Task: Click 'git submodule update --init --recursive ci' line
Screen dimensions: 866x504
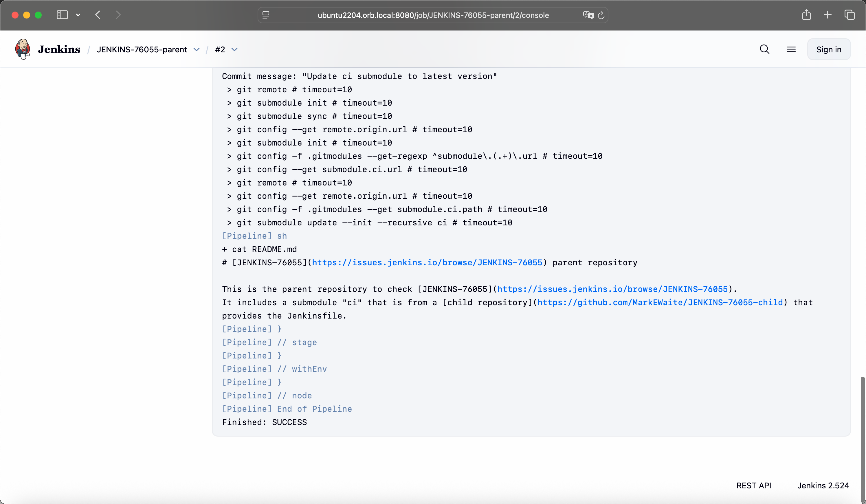Action: (x=369, y=222)
